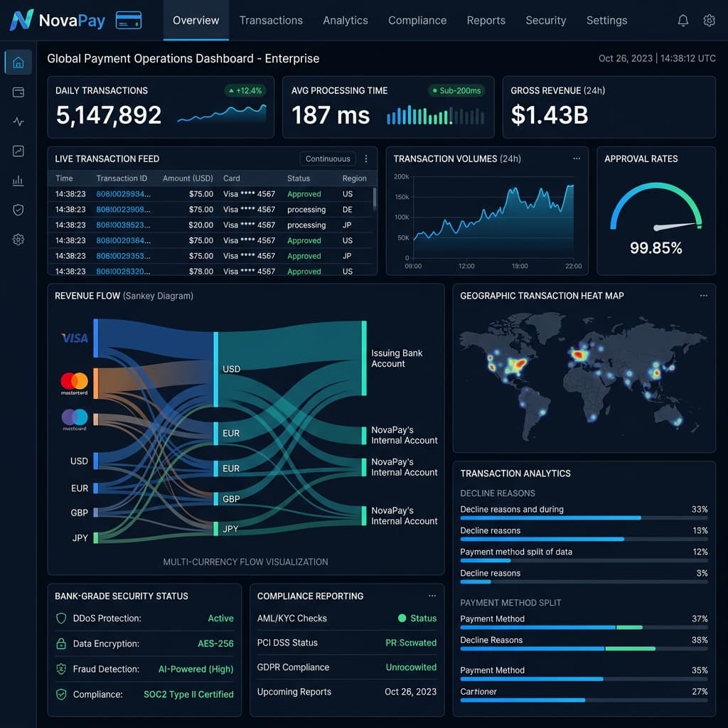Image resolution: width=728 pixels, height=728 pixels.
Task: Click the PCI DSS Status row
Action: 347,643
